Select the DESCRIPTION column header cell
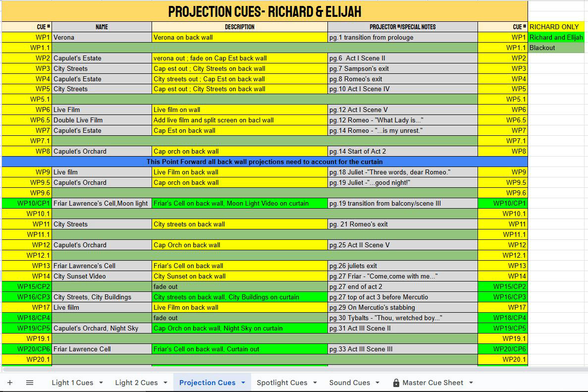The width and height of the screenshot is (588, 392). 240,27
